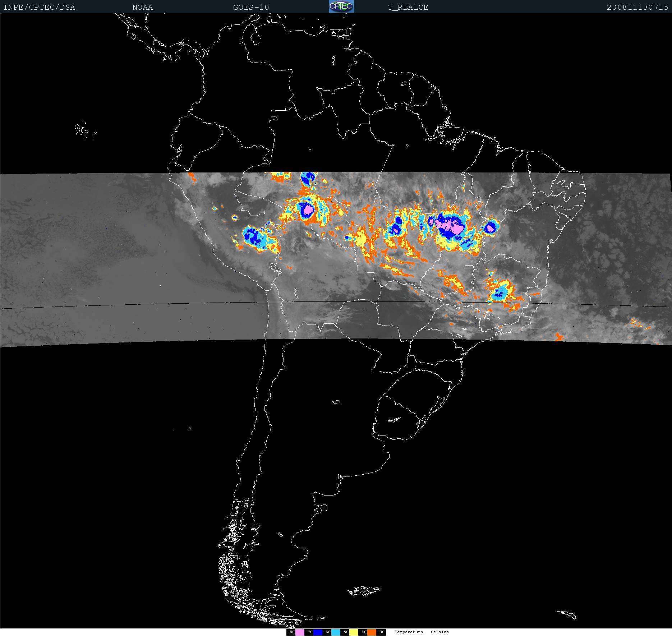Image resolution: width=672 pixels, height=636 pixels.
Task: Click the Celsius unit label
Action: click(440, 632)
